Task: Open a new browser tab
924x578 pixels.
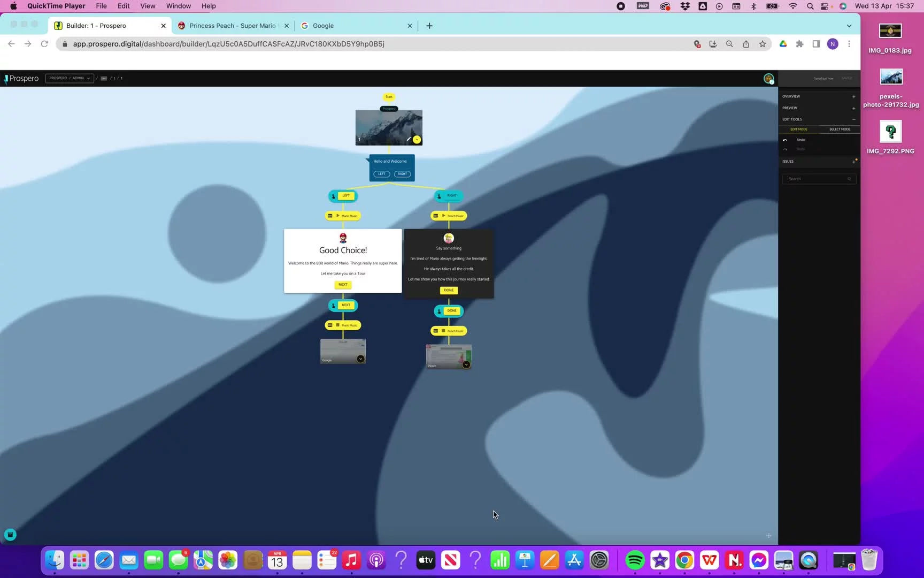Action: coord(429,26)
